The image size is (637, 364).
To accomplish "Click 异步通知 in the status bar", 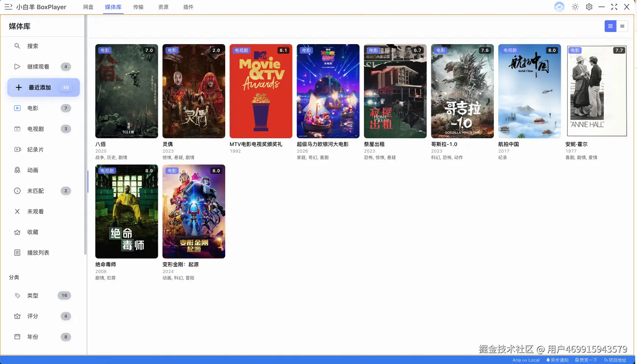I will click(558, 360).
